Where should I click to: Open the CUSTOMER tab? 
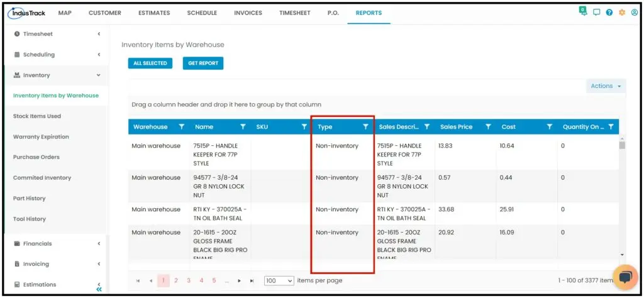(x=105, y=13)
